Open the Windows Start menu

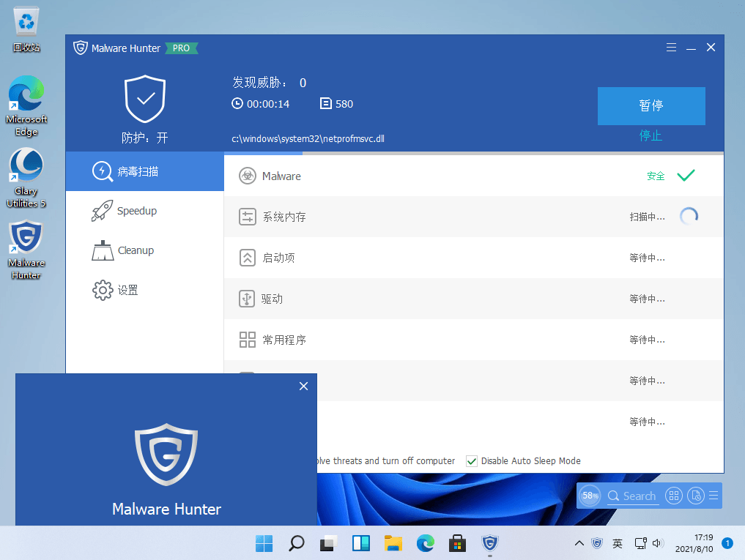264,543
